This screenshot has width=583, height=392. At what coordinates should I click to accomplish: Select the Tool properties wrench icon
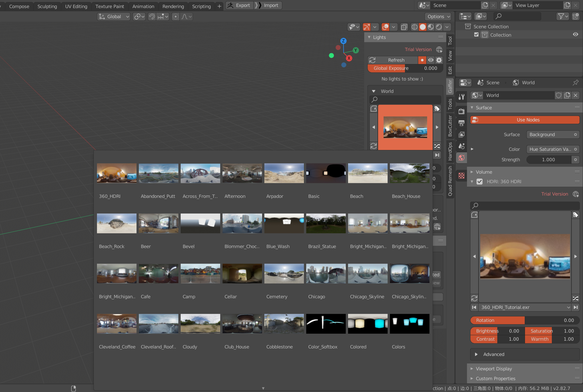tap(461, 96)
